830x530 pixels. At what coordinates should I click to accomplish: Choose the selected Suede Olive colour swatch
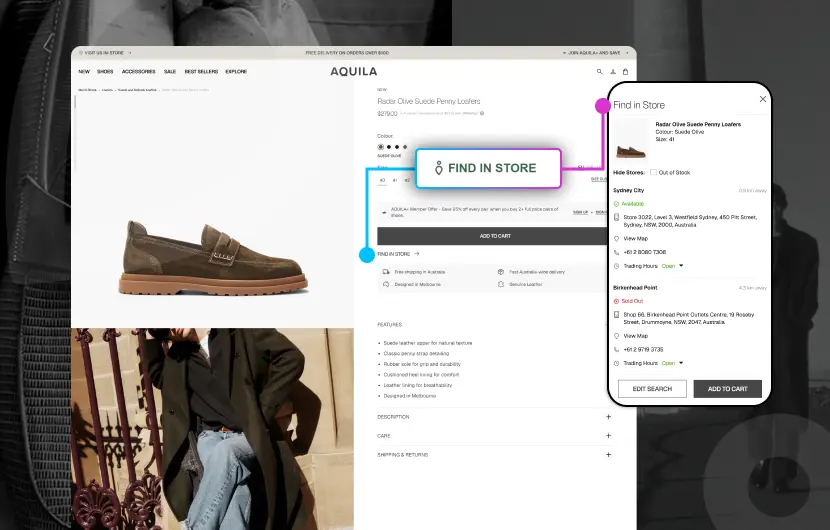tap(381, 147)
